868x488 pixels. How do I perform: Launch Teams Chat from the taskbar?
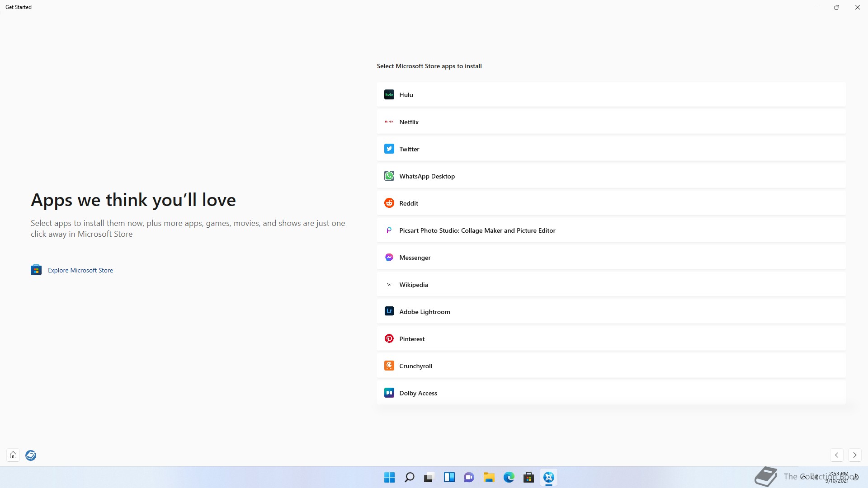pos(469,477)
